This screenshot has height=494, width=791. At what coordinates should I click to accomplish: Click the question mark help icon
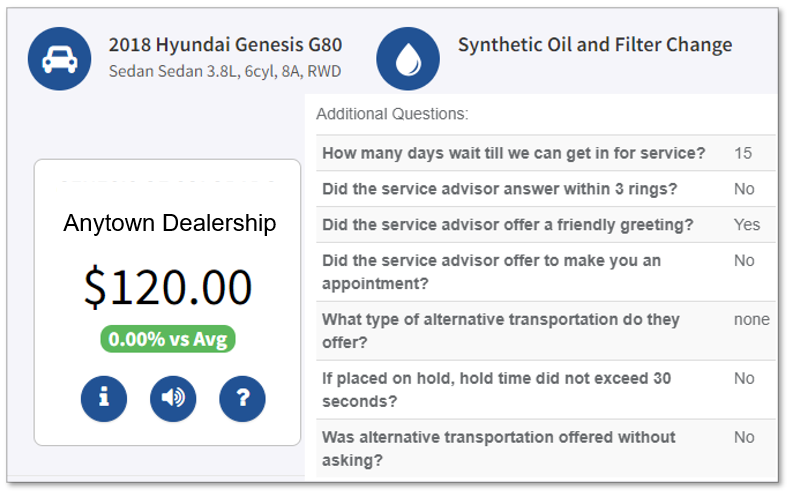(242, 398)
